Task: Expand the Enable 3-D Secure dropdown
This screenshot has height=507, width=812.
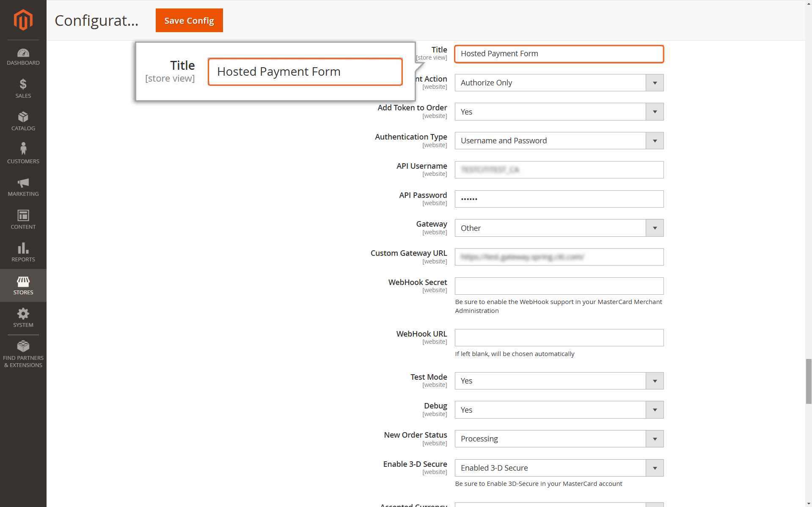Action: pyautogui.click(x=559, y=468)
